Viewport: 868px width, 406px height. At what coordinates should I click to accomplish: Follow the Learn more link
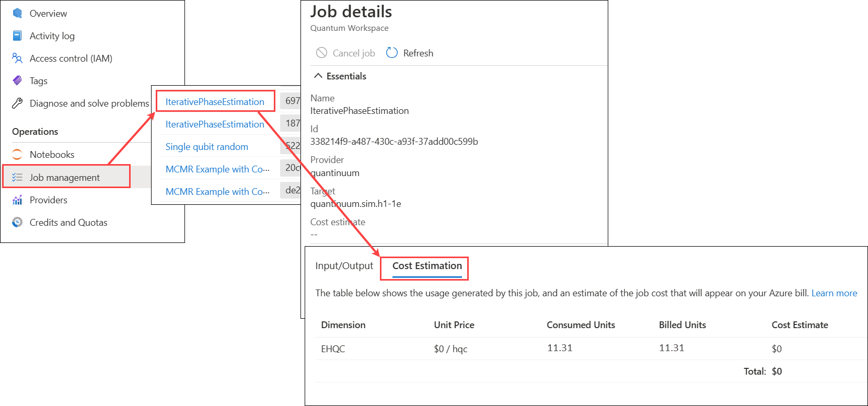(x=834, y=293)
